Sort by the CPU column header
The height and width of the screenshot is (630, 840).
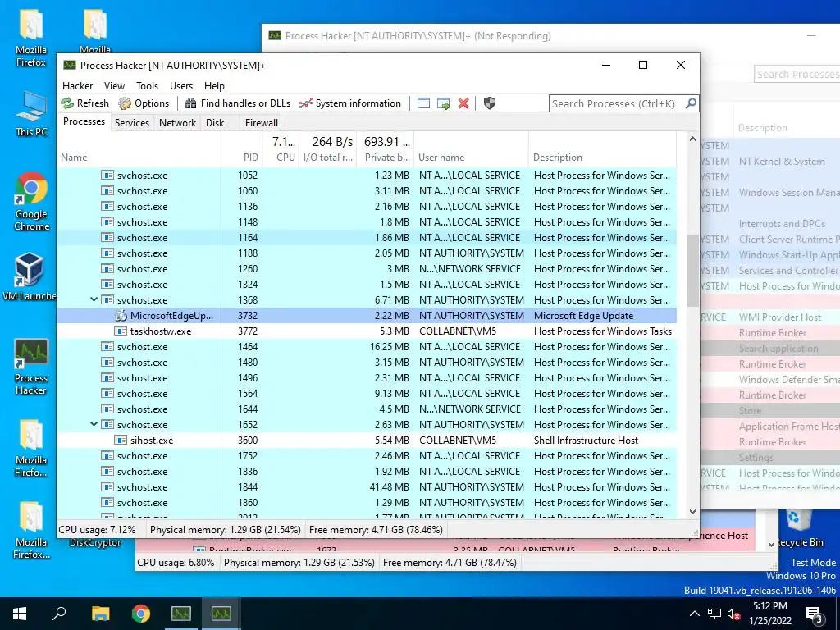(x=281, y=150)
